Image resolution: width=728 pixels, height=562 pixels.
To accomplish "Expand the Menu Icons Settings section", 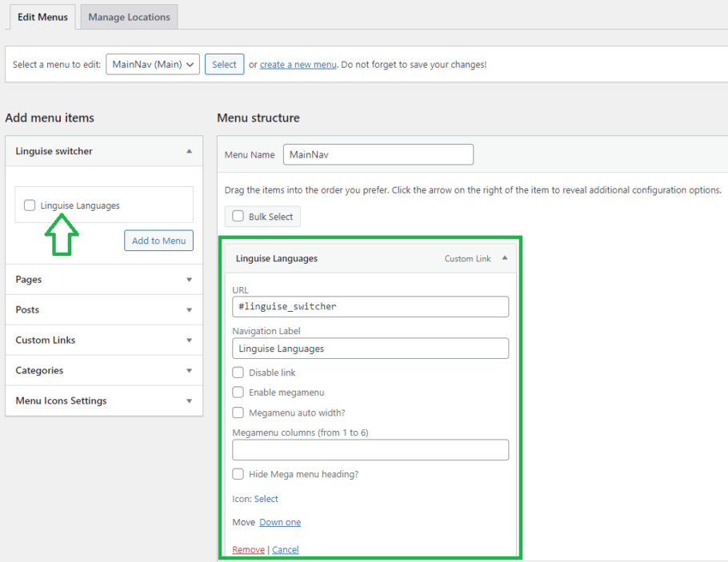I will (x=104, y=401).
